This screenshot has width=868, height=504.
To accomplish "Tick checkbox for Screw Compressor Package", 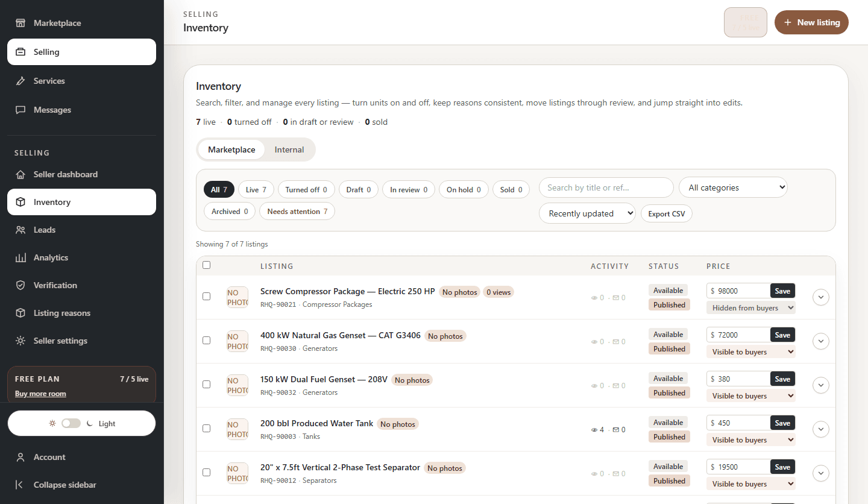I will [x=207, y=296].
